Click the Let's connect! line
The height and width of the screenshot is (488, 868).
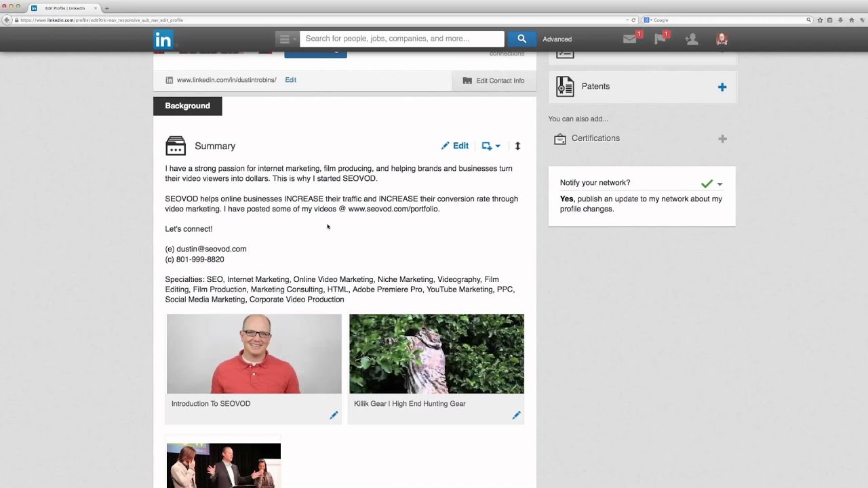click(x=189, y=229)
